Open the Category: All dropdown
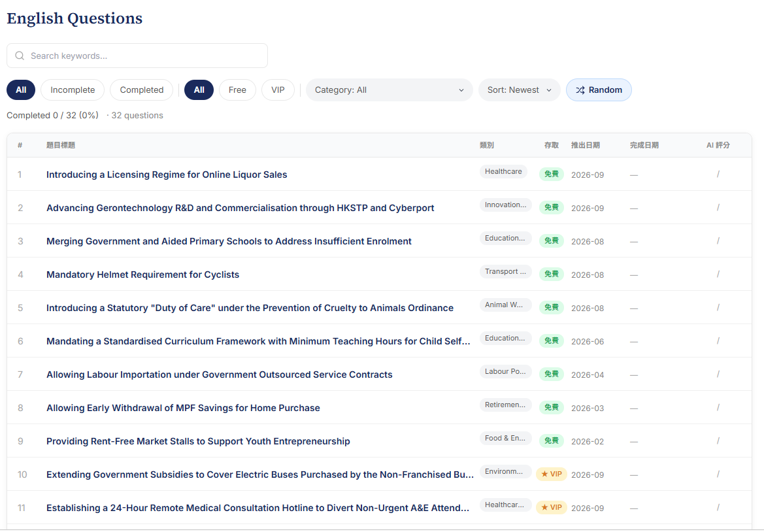The image size is (764, 532). pyautogui.click(x=390, y=90)
